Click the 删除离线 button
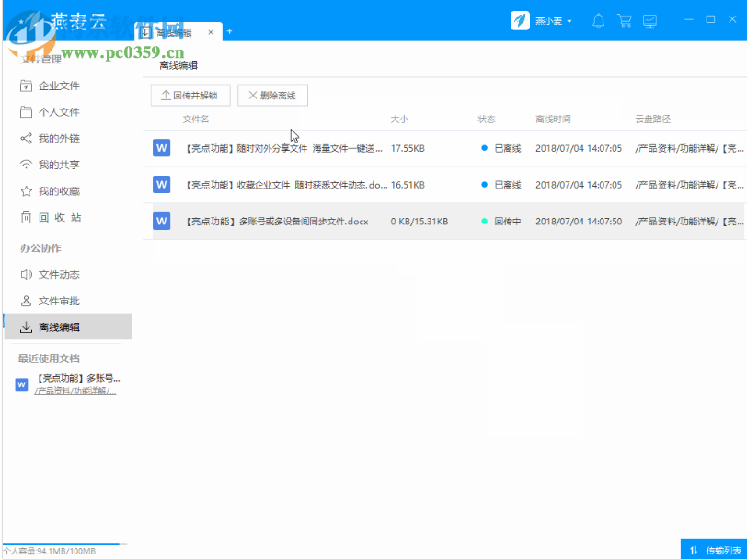 (272, 95)
